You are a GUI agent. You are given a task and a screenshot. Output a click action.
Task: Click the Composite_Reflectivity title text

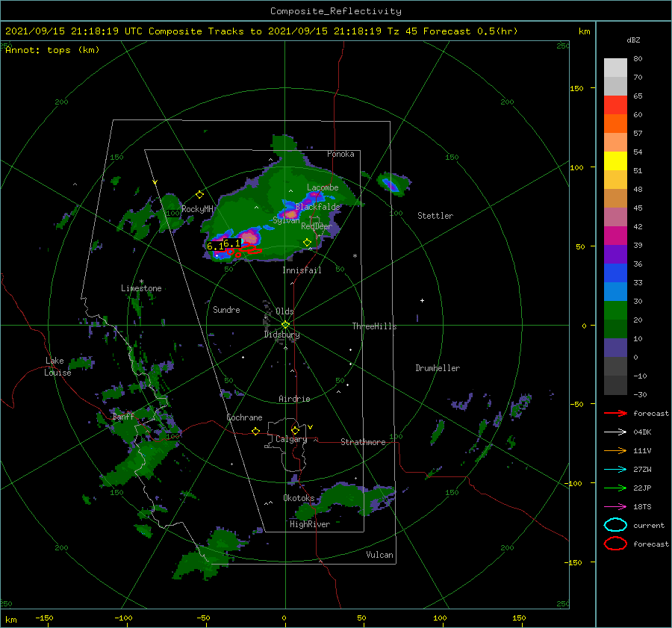click(x=336, y=11)
